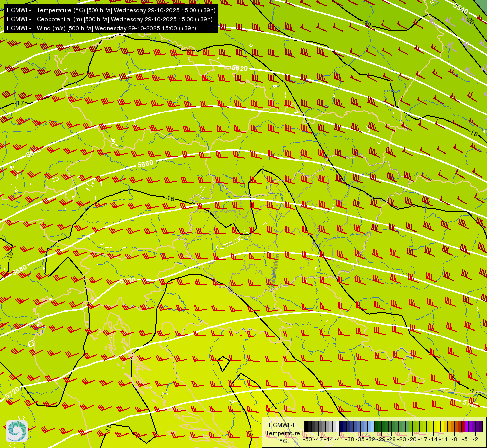Image resolution: width=487 pixels, height=448 pixels.
Task: Click the 5640 geopotential contour label
Action: [x=33, y=152]
